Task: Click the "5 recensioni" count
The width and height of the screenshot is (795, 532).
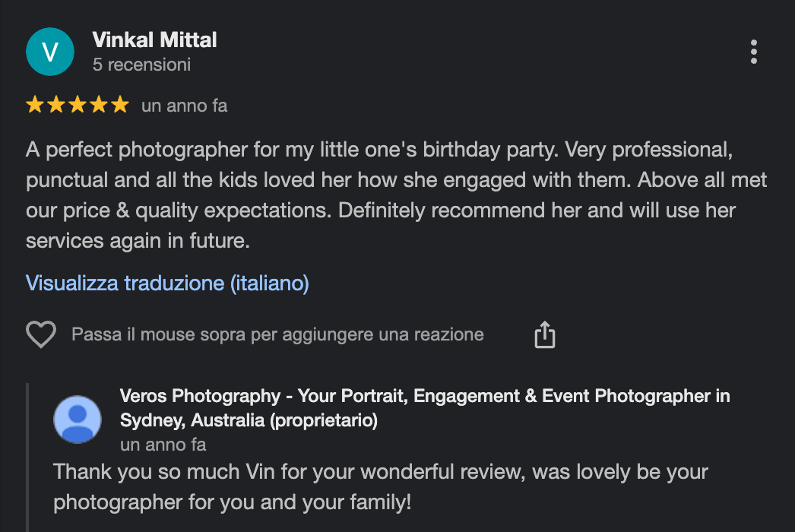Action: [141, 65]
